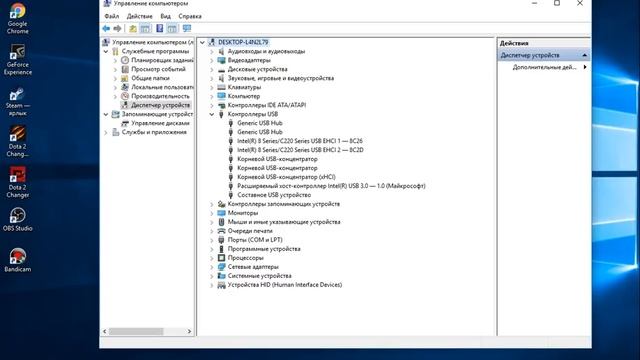640x360 pixels.
Task: Collapse the Контроллеры USB node
Action: click(211, 114)
